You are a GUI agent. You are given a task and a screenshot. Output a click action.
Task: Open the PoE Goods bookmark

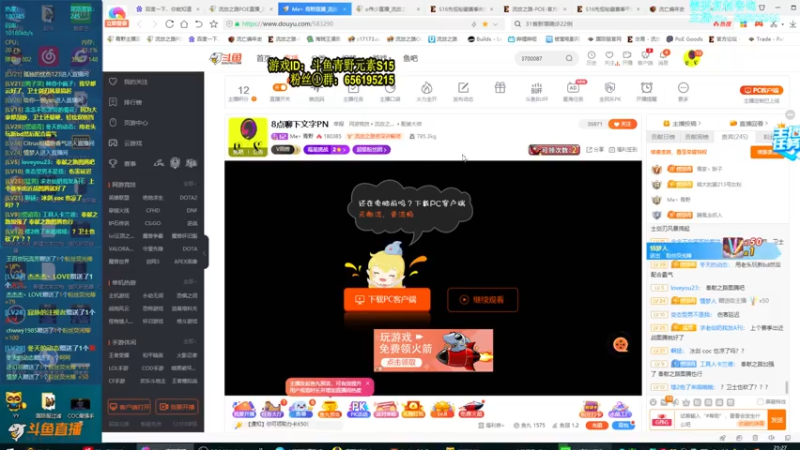[685, 39]
